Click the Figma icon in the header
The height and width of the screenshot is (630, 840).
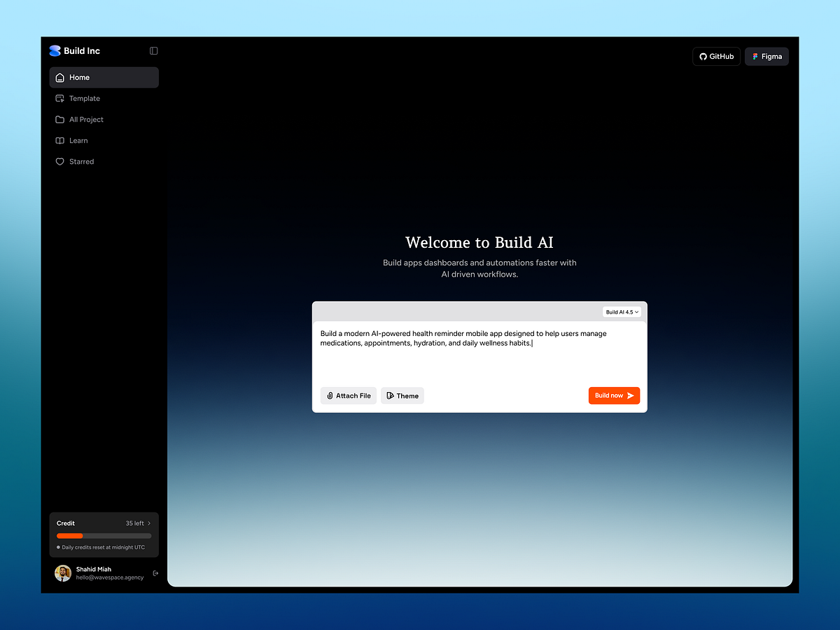pos(754,56)
